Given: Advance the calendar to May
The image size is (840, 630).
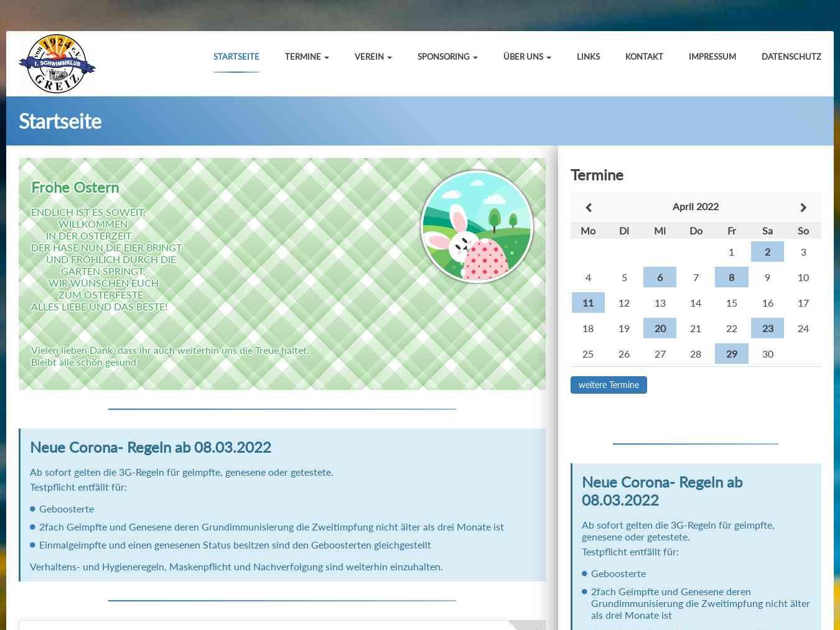Looking at the screenshot, I should [803, 207].
